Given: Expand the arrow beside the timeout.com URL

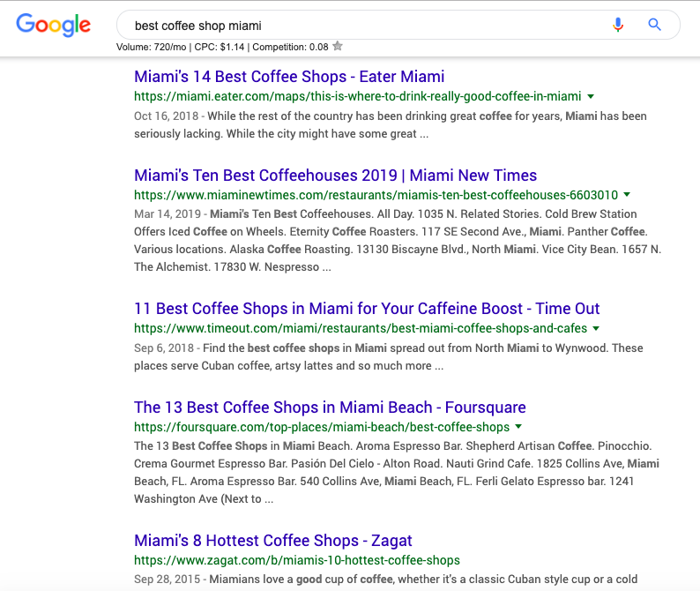Looking at the screenshot, I should click(596, 328).
